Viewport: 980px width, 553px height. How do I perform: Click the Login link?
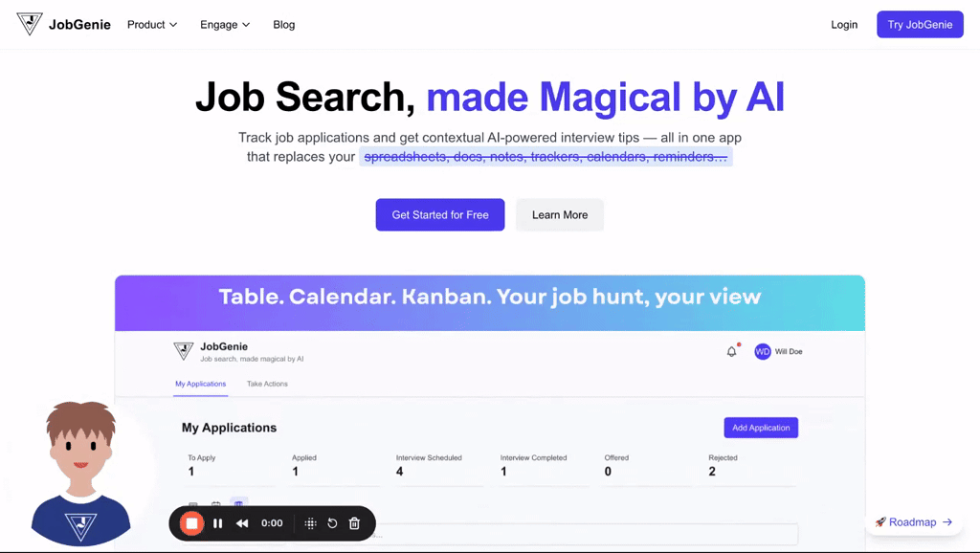(x=844, y=24)
